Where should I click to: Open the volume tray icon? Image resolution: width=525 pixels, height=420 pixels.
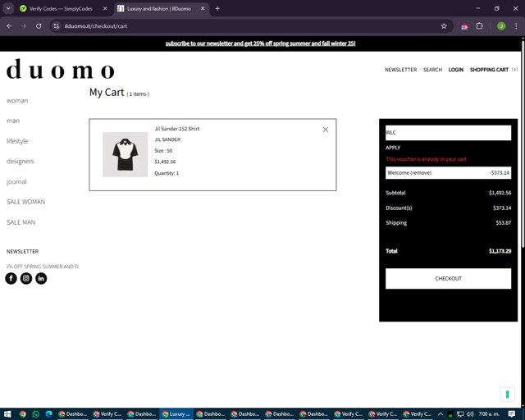(x=470, y=414)
